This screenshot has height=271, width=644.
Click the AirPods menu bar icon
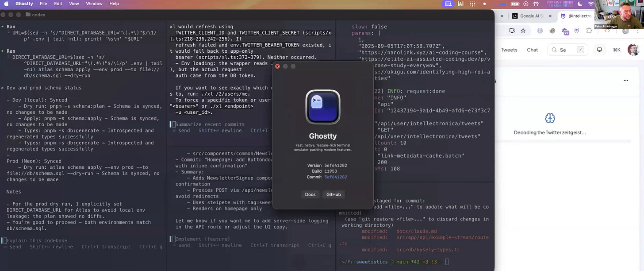click(x=537, y=4)
